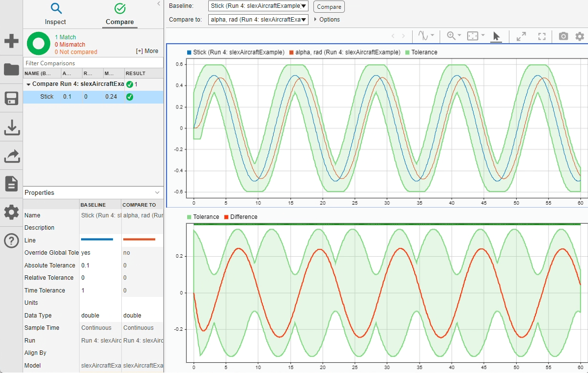
Task: Toggle the Tolerance legend in top plot
Action: pos(421,53)
